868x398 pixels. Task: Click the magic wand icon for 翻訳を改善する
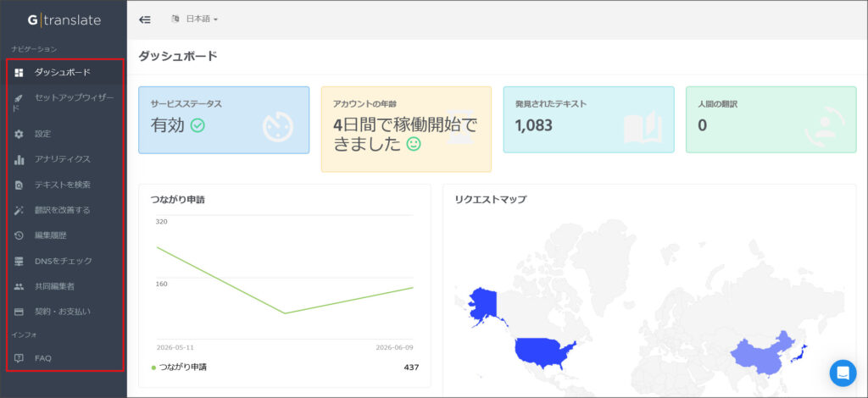click(x=19, y=210)
